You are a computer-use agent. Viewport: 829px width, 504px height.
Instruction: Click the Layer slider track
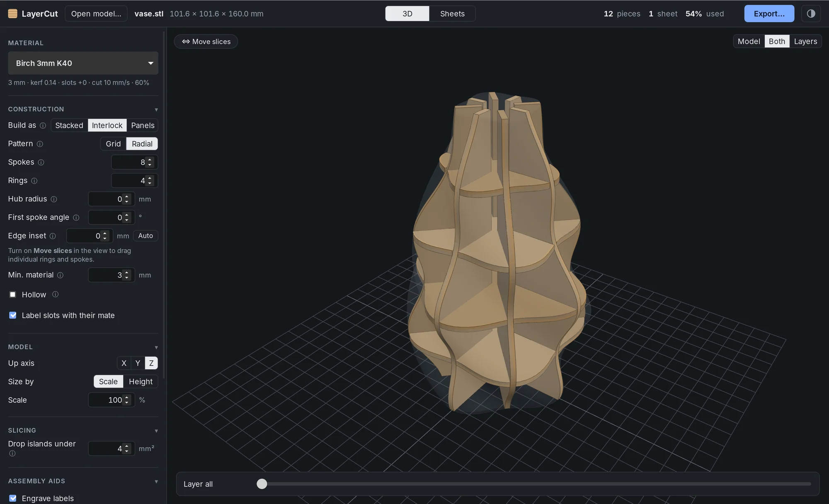534,484
